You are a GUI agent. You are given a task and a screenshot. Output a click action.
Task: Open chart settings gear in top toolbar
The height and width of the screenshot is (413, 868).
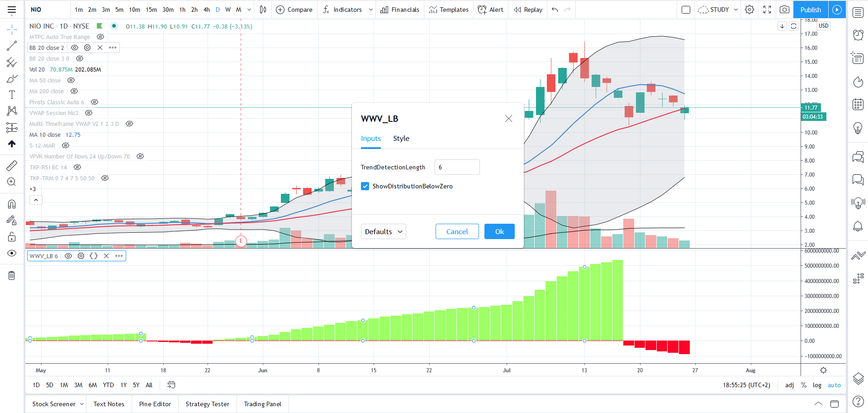coord(749,10)
